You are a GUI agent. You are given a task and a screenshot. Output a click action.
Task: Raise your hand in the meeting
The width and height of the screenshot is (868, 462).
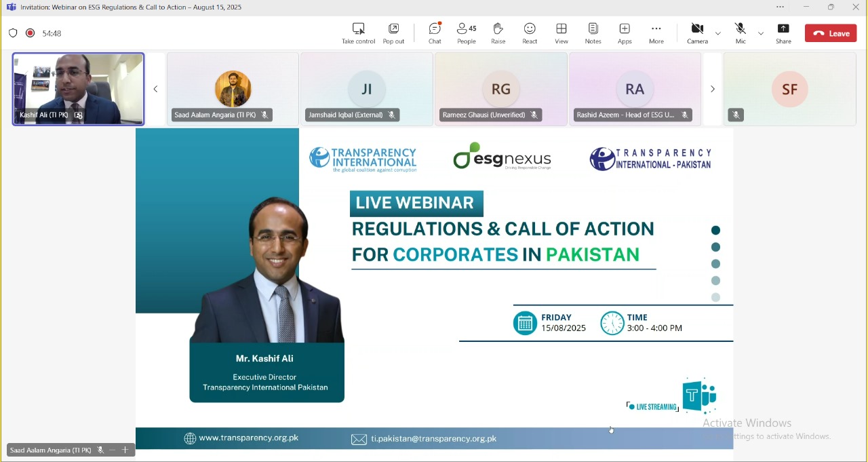[x=498, y=33]
